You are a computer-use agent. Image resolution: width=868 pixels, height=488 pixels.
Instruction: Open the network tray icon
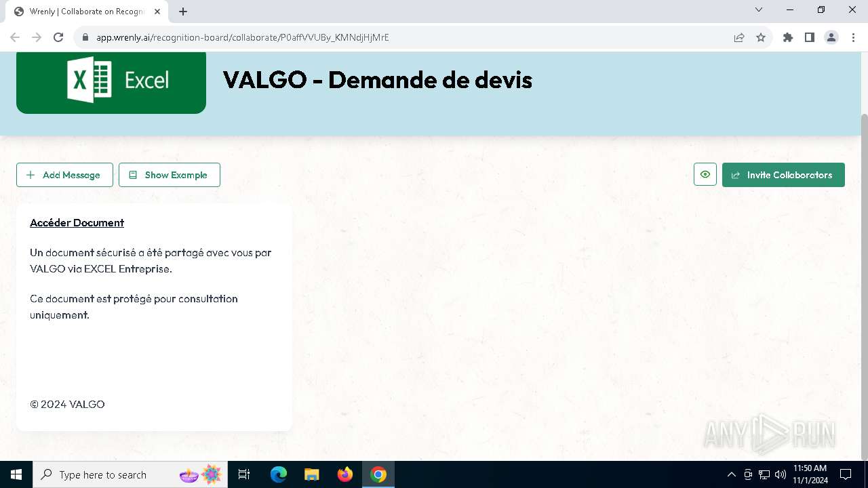point(764,474)
